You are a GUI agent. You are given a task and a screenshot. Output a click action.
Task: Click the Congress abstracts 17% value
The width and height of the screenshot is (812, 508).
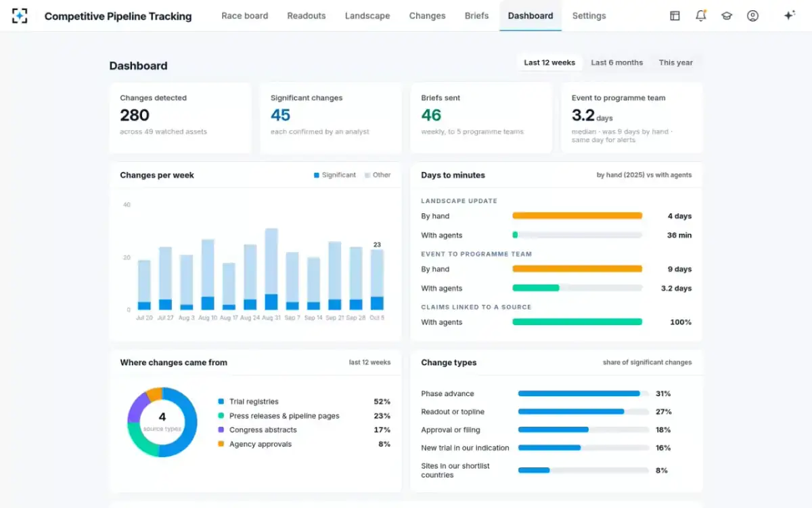pos(382,430)
